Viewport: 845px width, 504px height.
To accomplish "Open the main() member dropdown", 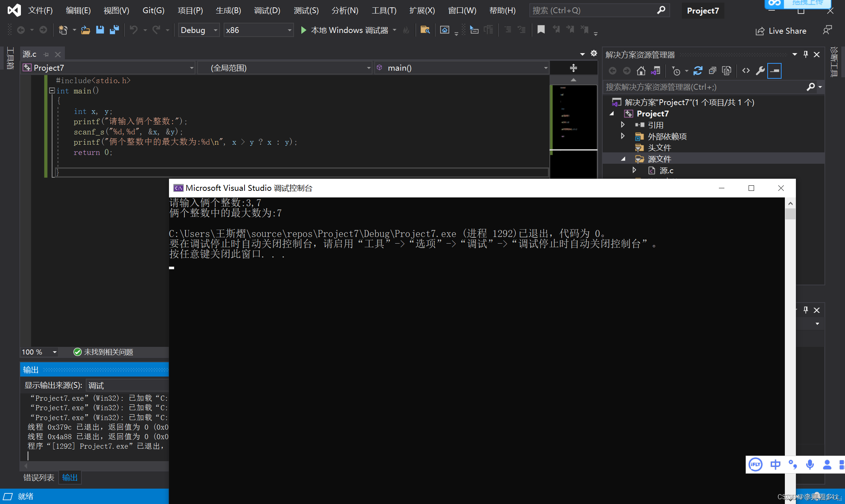I will pyautogui.click(x=462, y=68).
